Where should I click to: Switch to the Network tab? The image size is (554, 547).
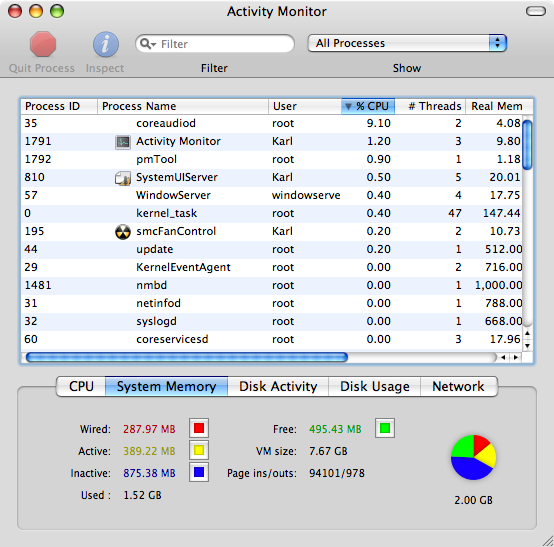tap(458, 387)
